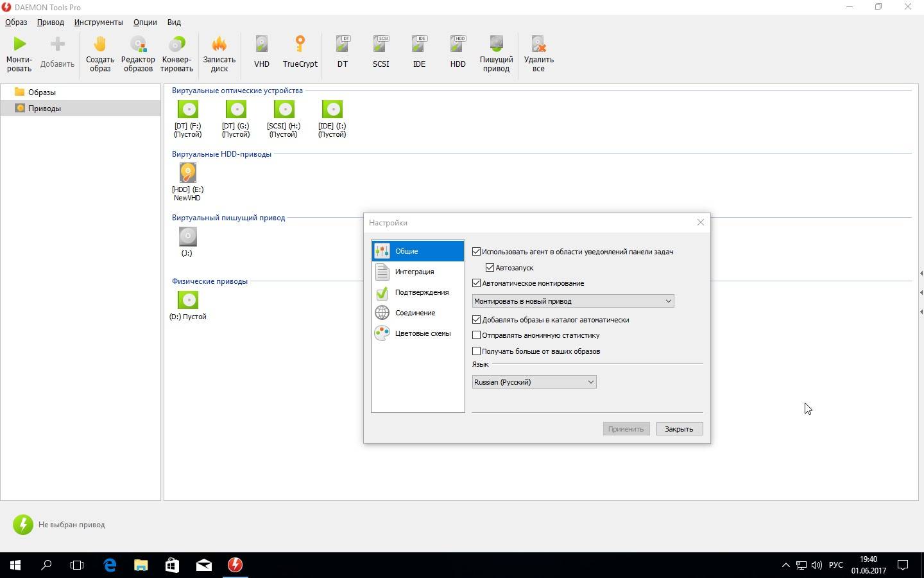Select the (D:) Пустой physical drive
Image resolution: width=924 pixels, height=578 pixels.
pos(187,305)
